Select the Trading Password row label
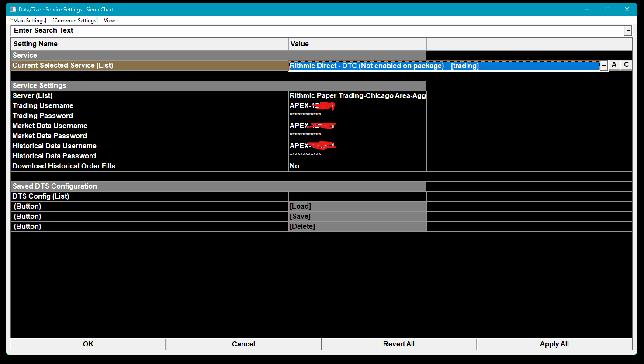This screenshot has width=644, height=364. pyautogui.click(x=149, y=116)
